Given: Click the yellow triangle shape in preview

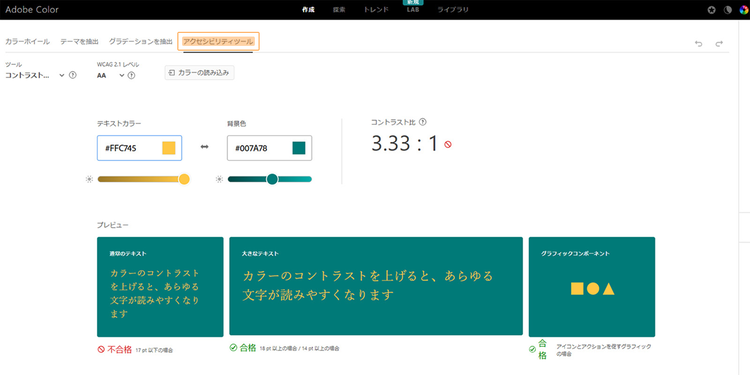Looking at the screenshot, I should point(608,289).
